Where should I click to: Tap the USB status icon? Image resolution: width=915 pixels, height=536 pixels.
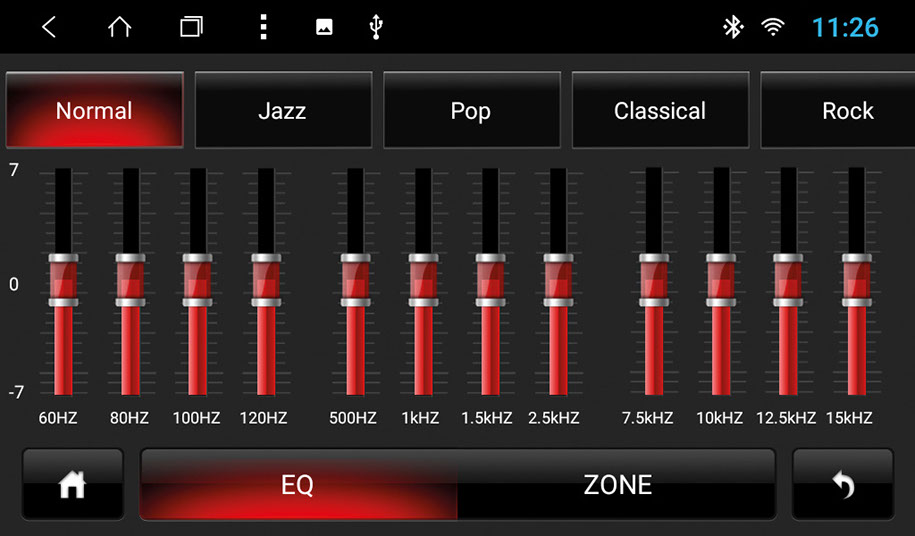click(376, 27)
